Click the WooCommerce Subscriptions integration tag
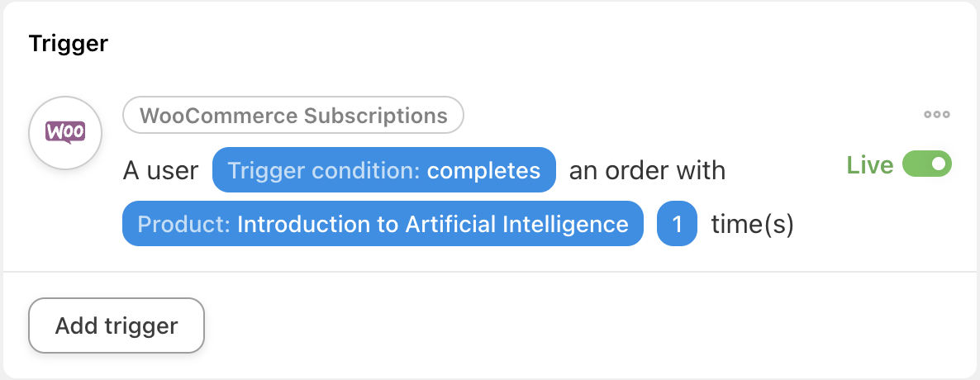This screenshot has height=380, width=980. pos(293,115)
